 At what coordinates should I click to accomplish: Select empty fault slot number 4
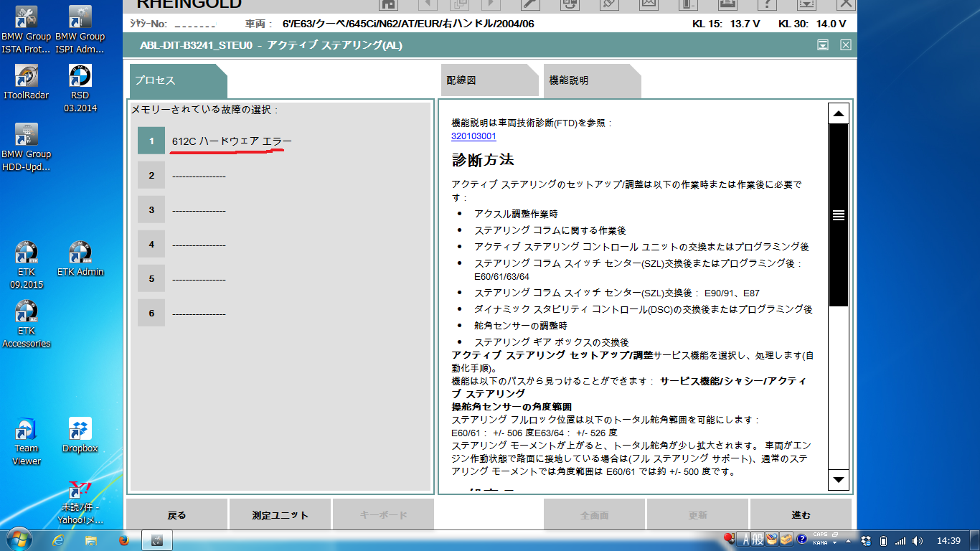[x=151, y=245]
